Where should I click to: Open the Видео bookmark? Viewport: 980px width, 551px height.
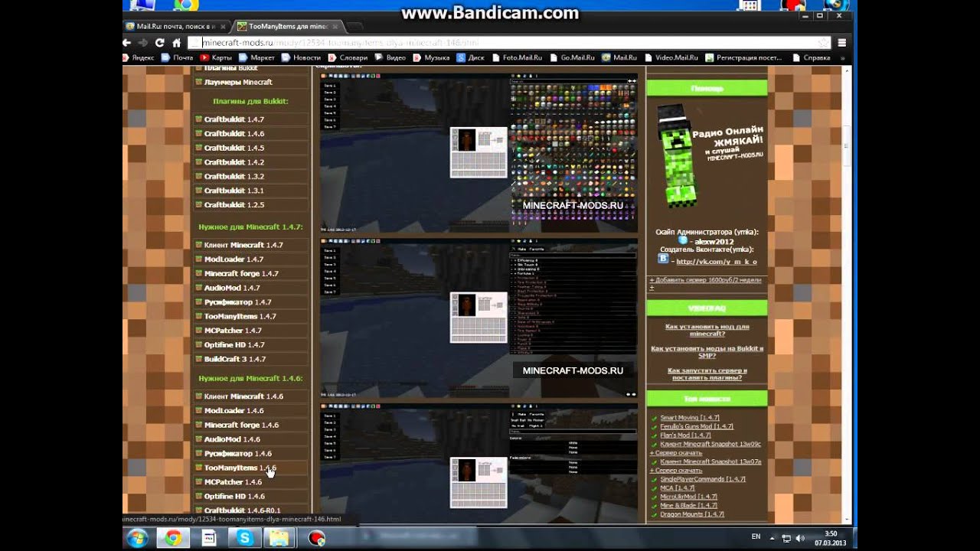click(x=390, y=57)
